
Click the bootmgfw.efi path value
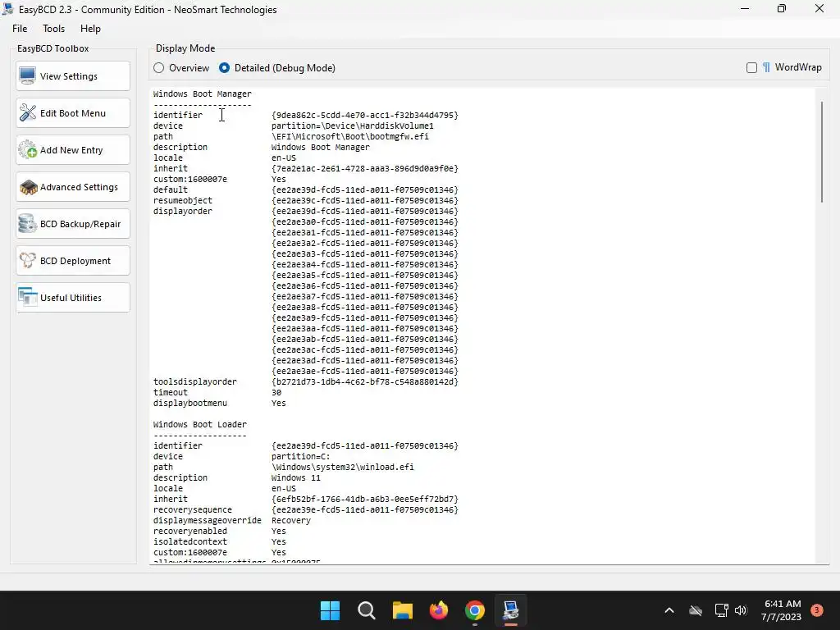349,137
